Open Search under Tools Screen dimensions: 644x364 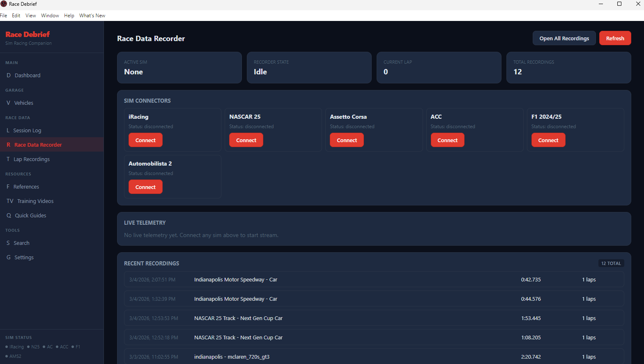pos(52,243)
